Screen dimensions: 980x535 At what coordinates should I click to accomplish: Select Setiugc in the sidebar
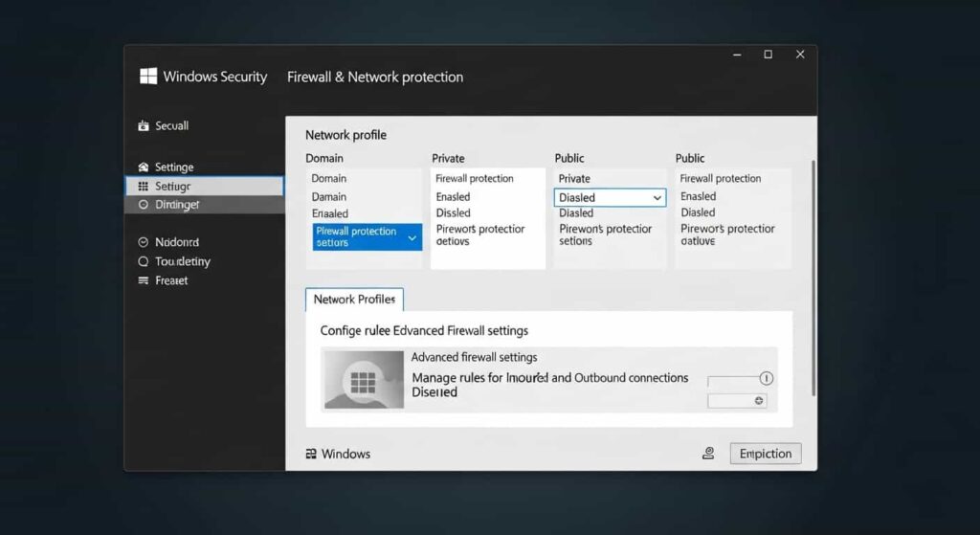[205, 187]
